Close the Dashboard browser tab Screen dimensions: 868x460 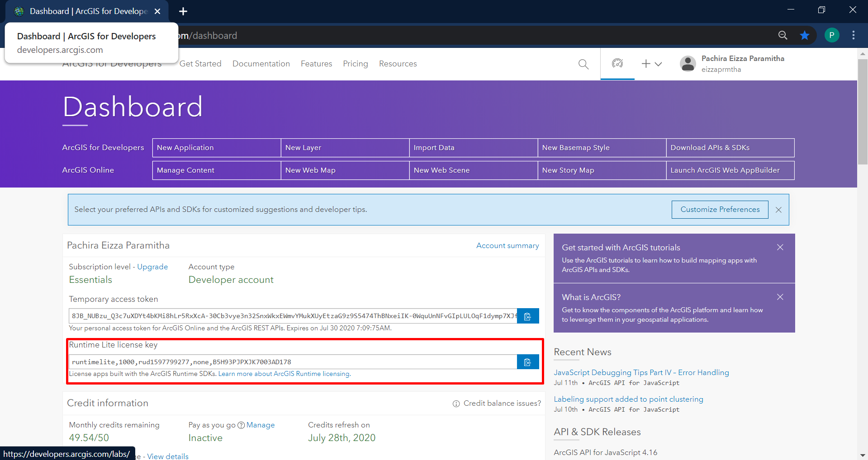[157, 11]
